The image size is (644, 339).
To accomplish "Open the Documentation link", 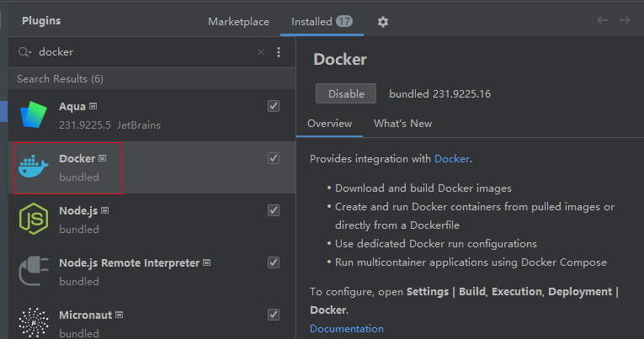I will pyautogui.click(x=346, y=329).
